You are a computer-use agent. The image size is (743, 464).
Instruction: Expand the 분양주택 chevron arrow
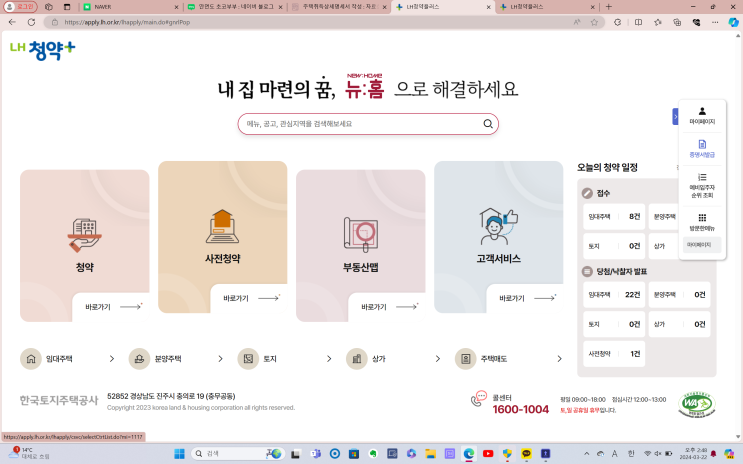click(220, 359)
